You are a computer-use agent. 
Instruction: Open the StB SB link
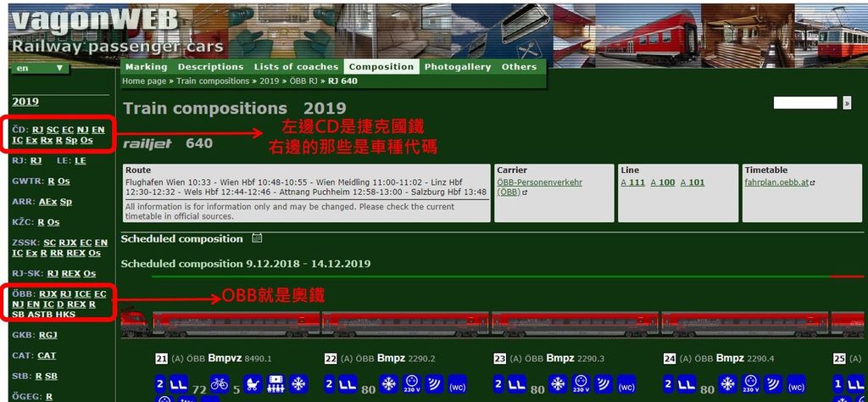pyautogui.click(x=51, y=376)
